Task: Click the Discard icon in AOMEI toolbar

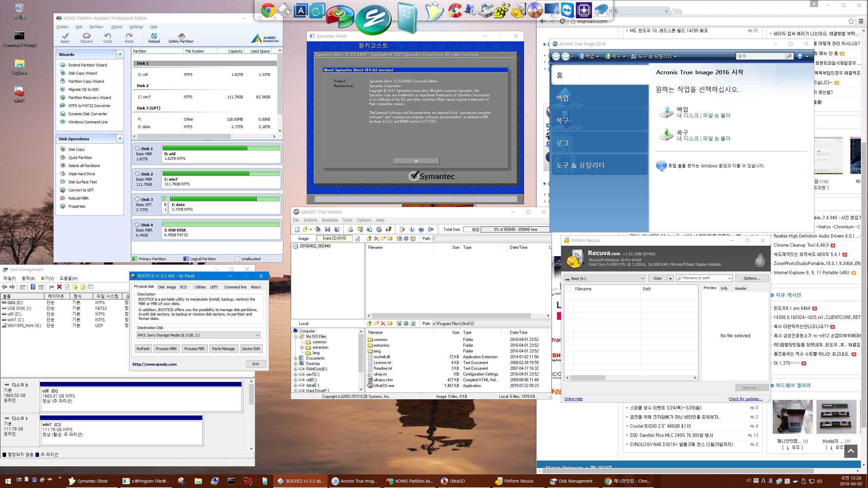Action: pyautogui.click(x=86, y=38)
